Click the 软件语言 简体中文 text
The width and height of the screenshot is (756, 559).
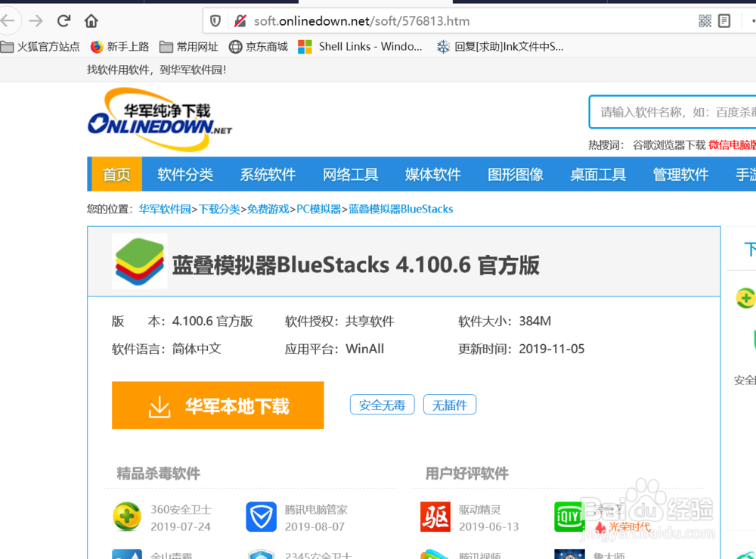pyautogui.click(x=166, y=349)
